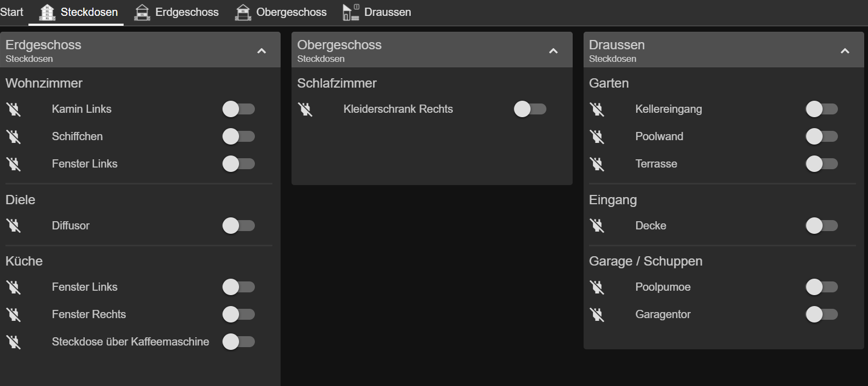
Task: Toggle the Kellereingang outlet switch
Action: coord(822,109)
